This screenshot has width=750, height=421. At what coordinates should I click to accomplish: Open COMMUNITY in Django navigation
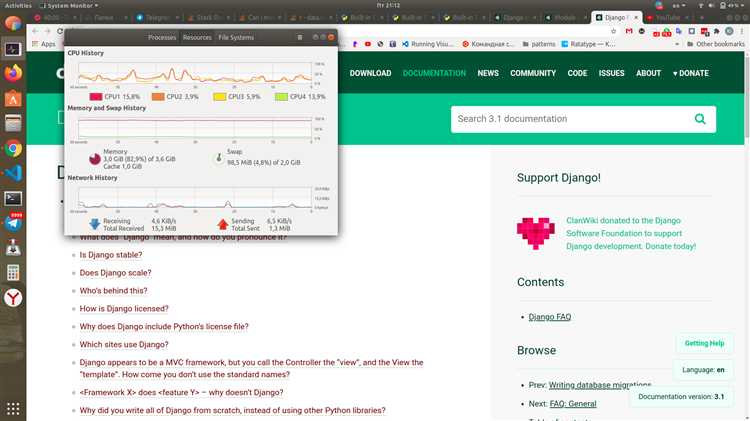click(x=533, y=73)
